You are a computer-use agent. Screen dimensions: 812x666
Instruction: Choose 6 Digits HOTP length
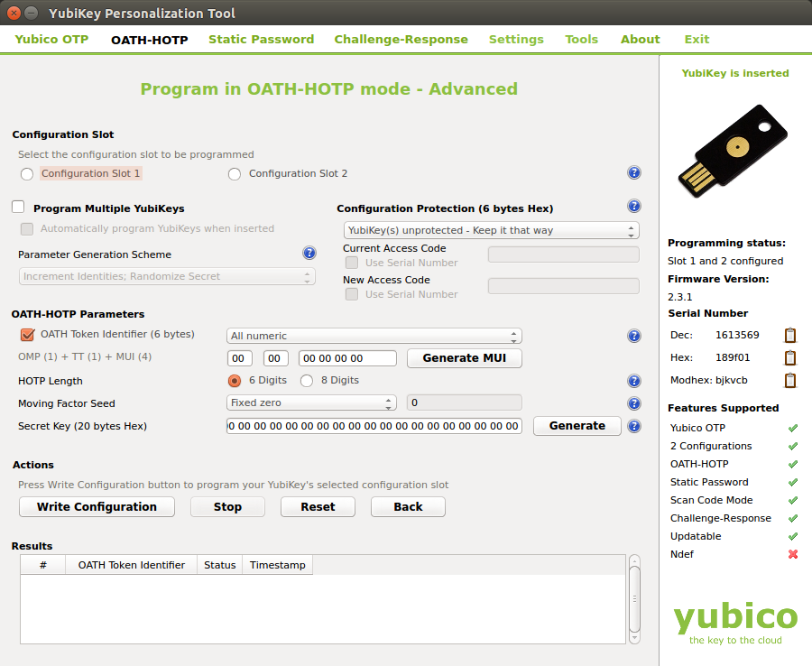(x=235, y=381)
